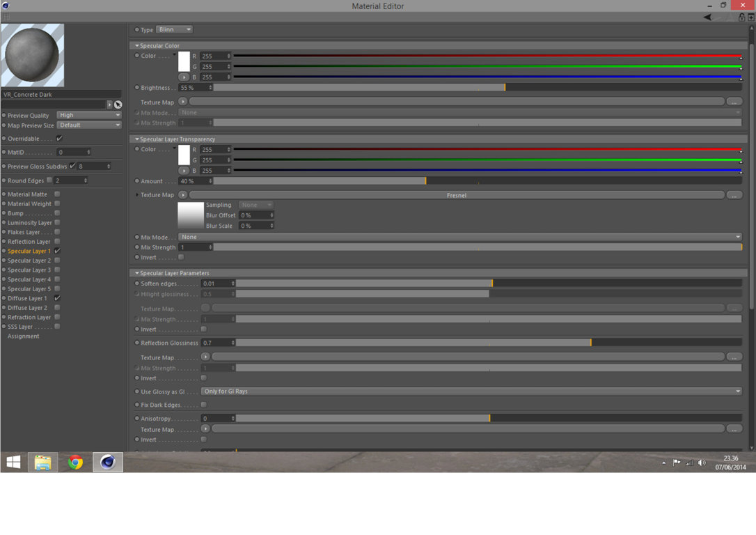The height and width of the screenshot is (535, 756).
Task: Open the transparency Mix Mode dropdown
Action: (460, 237)
